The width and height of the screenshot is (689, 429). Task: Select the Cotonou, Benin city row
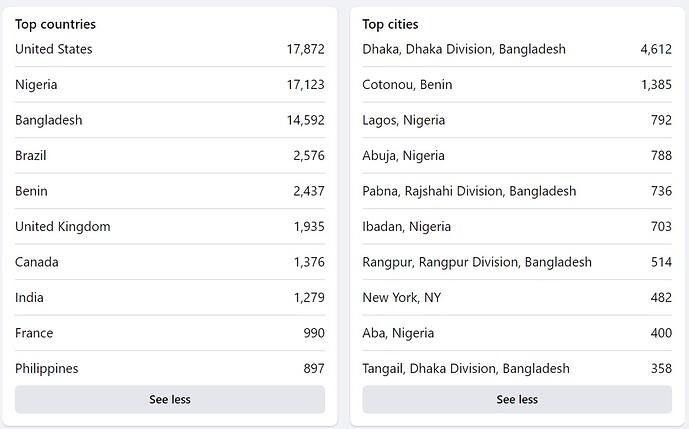click(517, 84)
